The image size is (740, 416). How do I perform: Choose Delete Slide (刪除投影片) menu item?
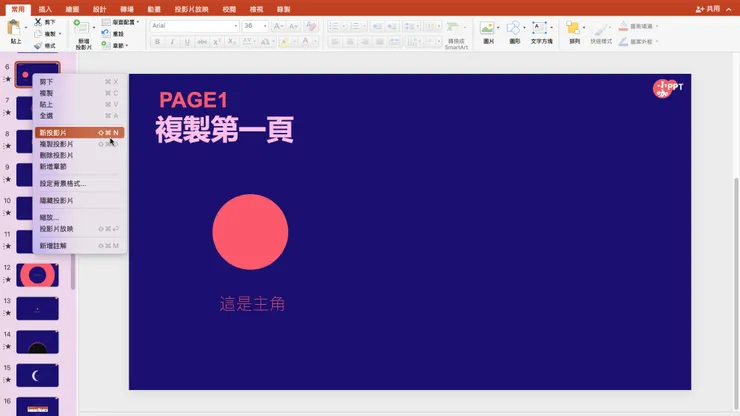[79, 155]
